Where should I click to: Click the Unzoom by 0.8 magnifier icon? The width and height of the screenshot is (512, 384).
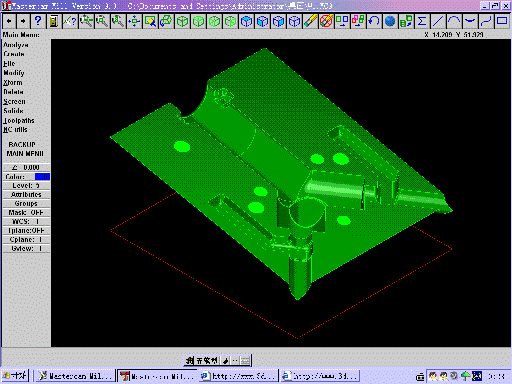coord(118,21)
